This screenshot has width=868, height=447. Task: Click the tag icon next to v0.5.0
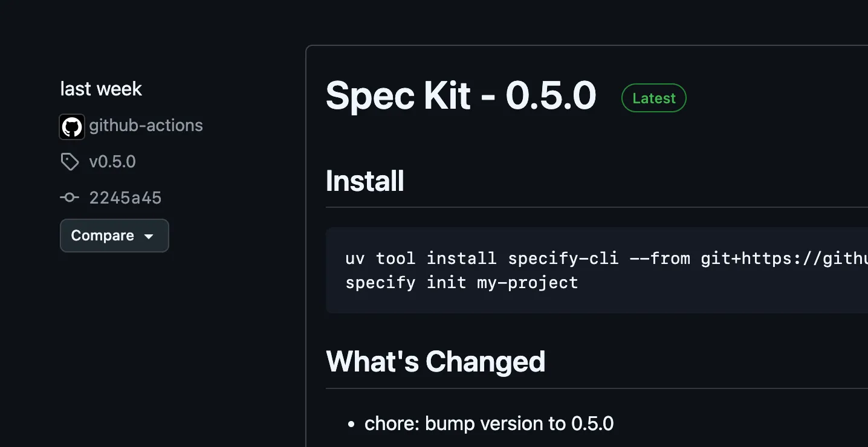coord(70,161)
